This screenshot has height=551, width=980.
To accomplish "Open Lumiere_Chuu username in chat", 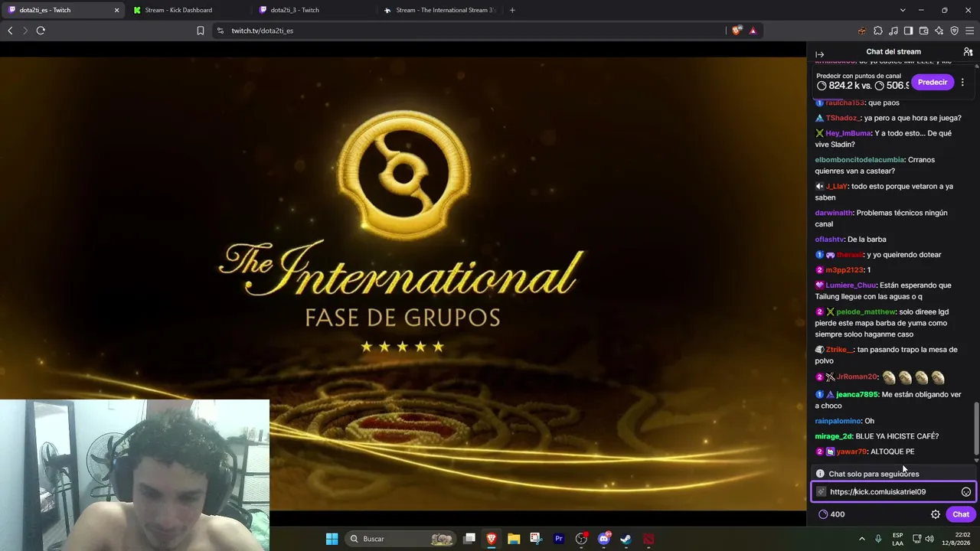I will (x=851, y=285).
